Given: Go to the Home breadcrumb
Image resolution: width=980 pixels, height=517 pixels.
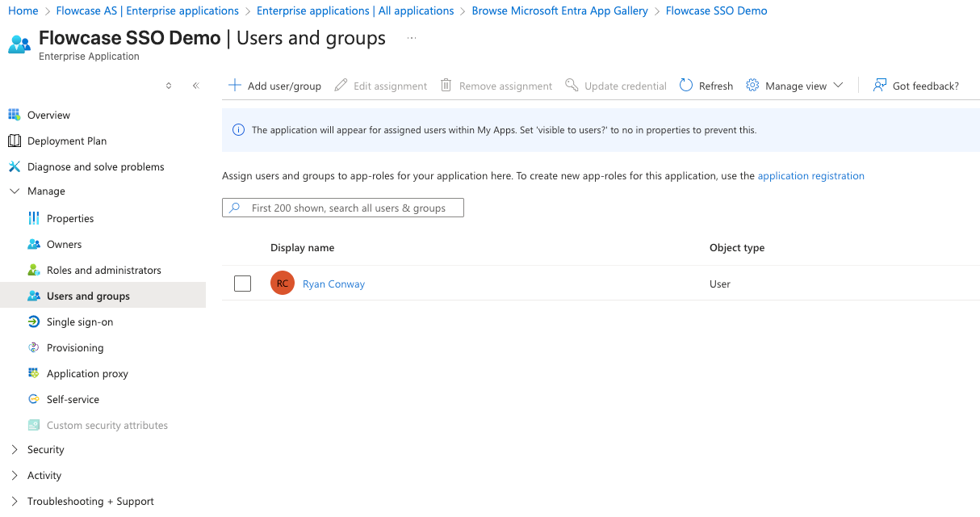Looking at the screenshot, I should pos(23,11).
